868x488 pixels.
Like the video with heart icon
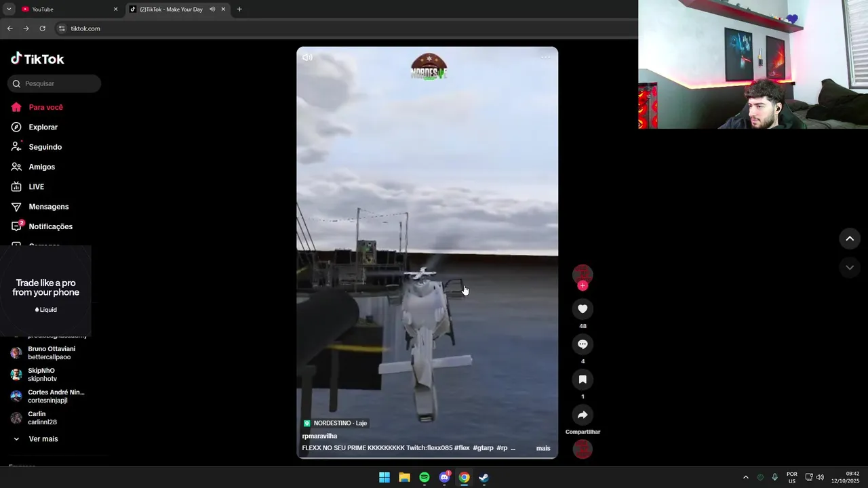583,309
